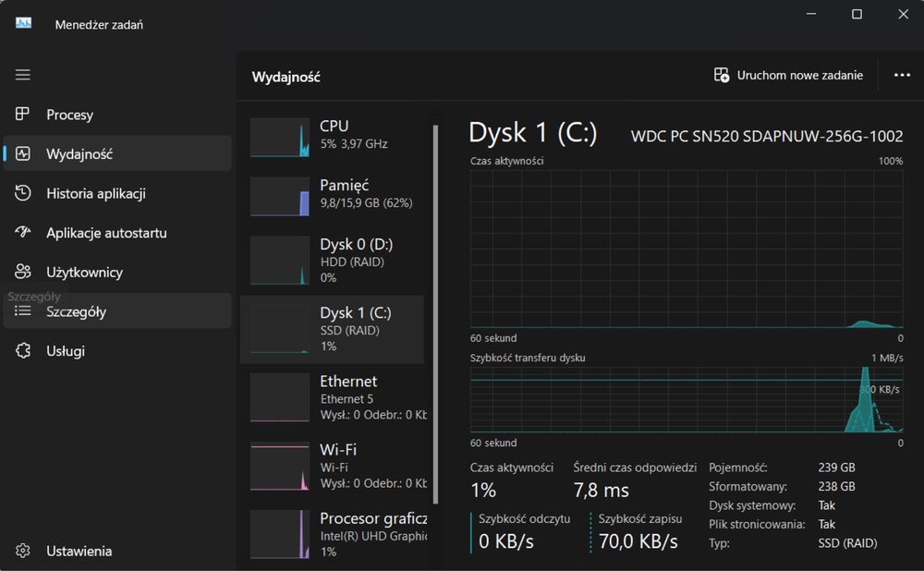Click the Szczegóły list icon
Viewport: 924px width, 571px height.
click(22, 311)
